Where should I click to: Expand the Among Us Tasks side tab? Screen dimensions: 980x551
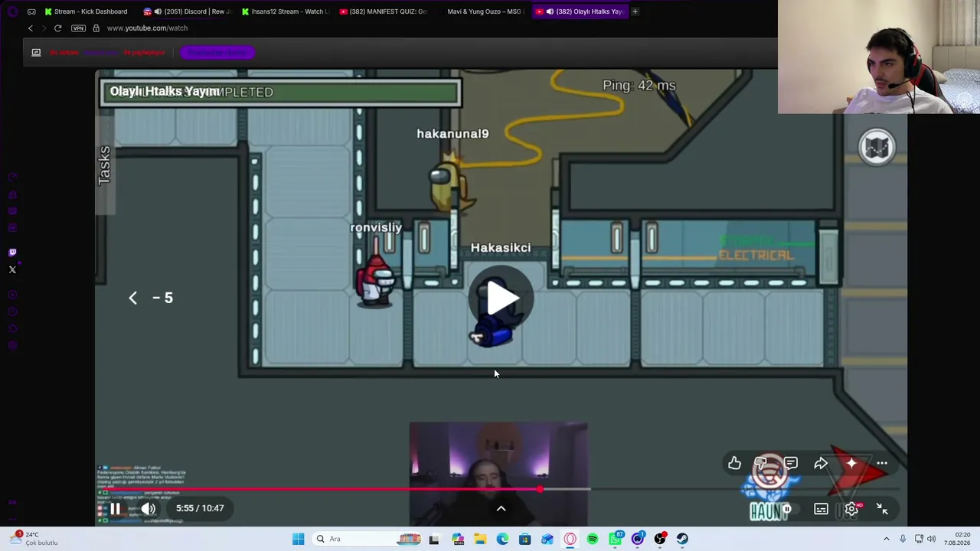tap(105, 165)
